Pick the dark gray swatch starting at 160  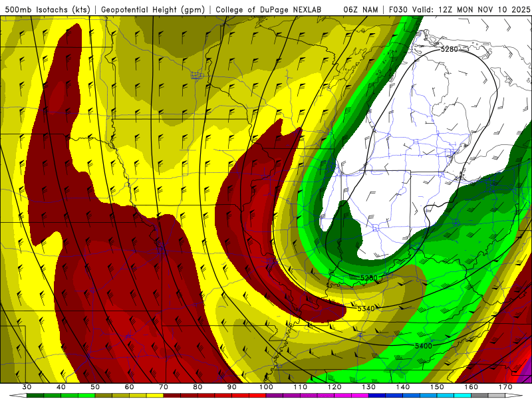[479, 396]
